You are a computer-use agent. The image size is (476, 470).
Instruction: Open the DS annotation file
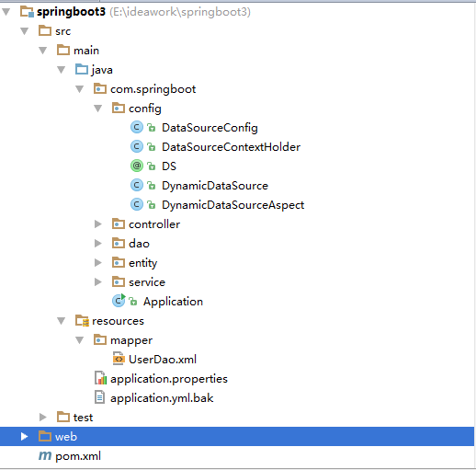(x=169, y=166)
